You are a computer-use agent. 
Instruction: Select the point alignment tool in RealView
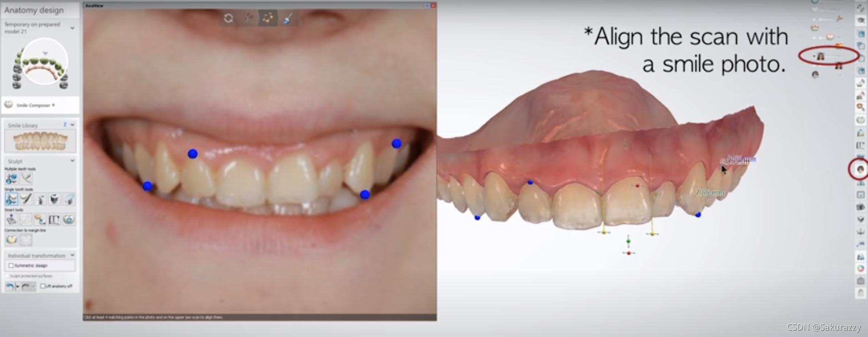point(268,18)
